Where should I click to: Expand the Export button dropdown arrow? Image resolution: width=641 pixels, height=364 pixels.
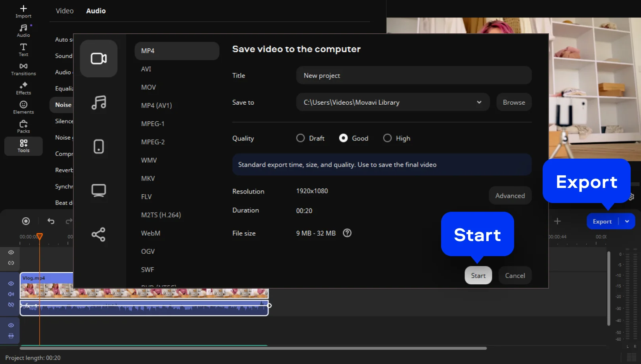click(627, 221)
